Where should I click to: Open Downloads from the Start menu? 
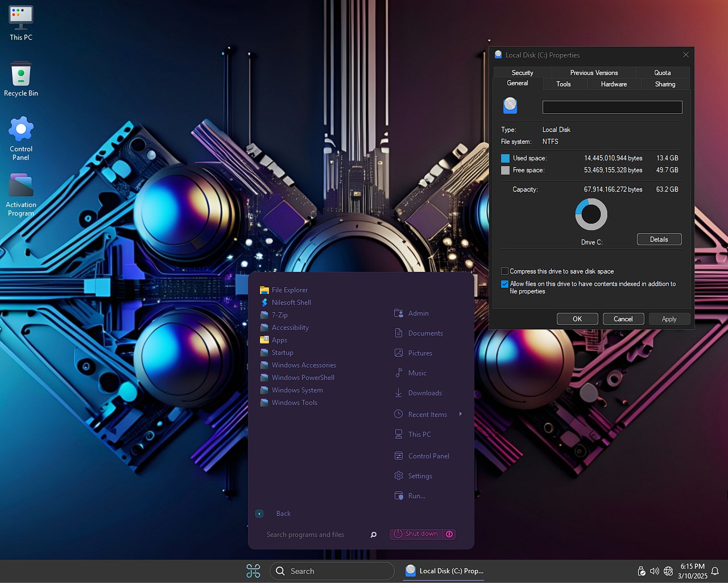point(424,393)
